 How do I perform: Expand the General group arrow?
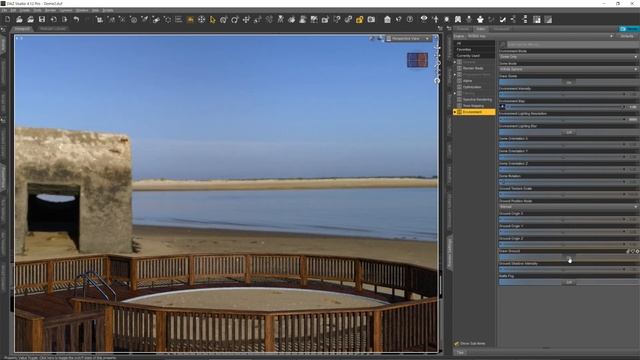pos(455,62)
